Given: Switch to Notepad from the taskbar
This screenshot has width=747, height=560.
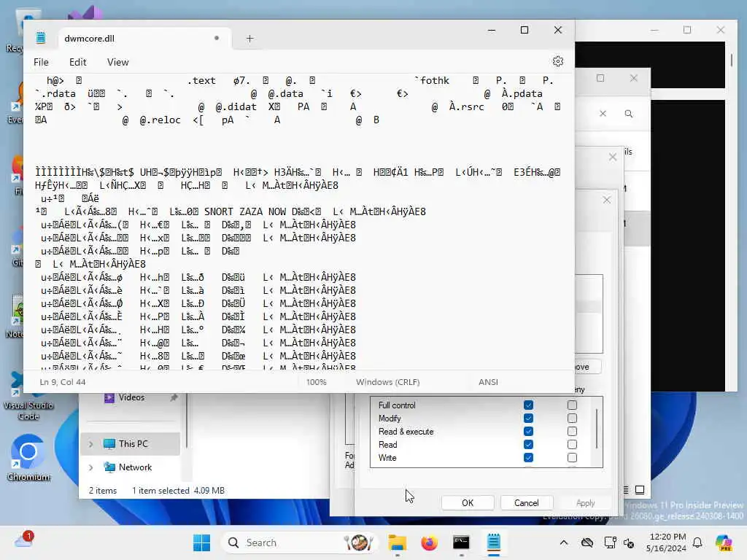Looking at the screenshot, I should pos(494,542).
